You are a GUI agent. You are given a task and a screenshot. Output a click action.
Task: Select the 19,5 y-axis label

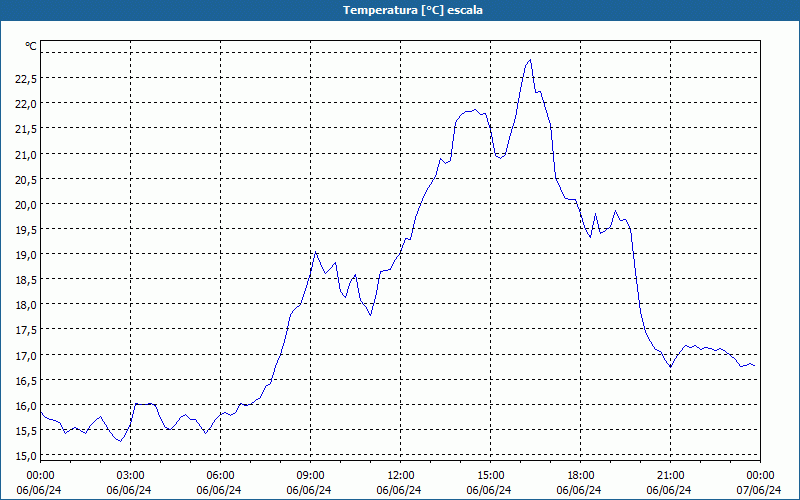coord(25,230)
